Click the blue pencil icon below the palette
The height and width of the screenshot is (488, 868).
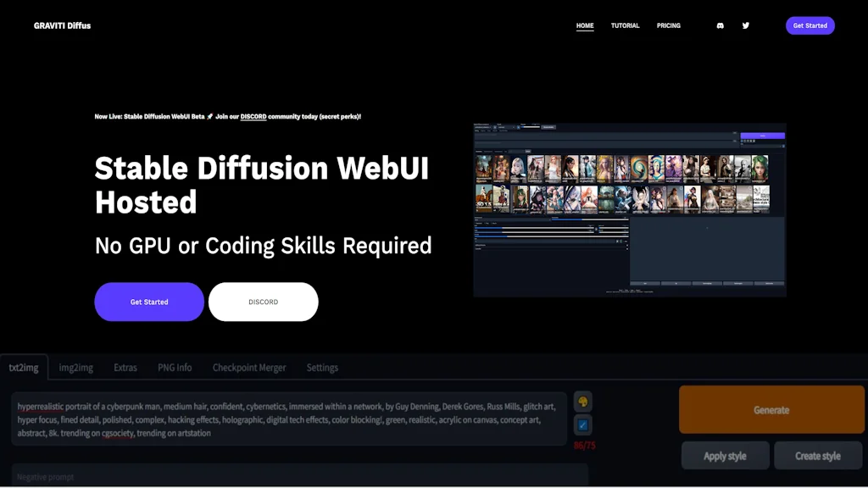pyautogui.click(x=582, y=425)
